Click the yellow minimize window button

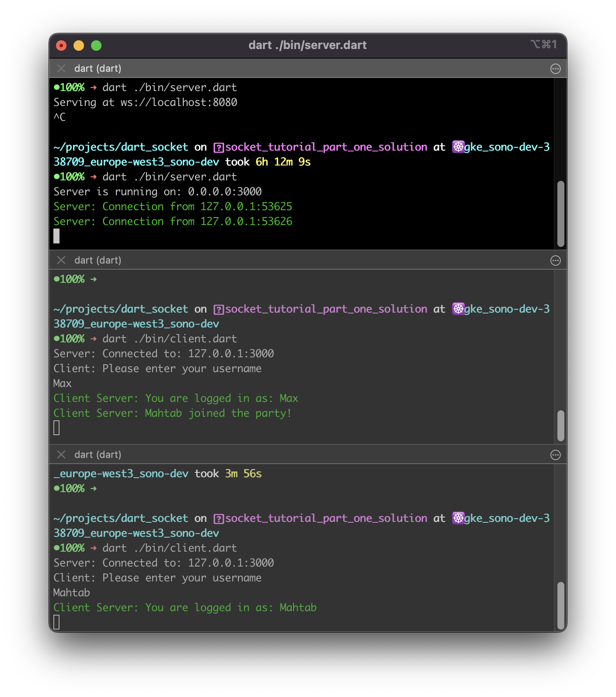click(x=79, y=46)
